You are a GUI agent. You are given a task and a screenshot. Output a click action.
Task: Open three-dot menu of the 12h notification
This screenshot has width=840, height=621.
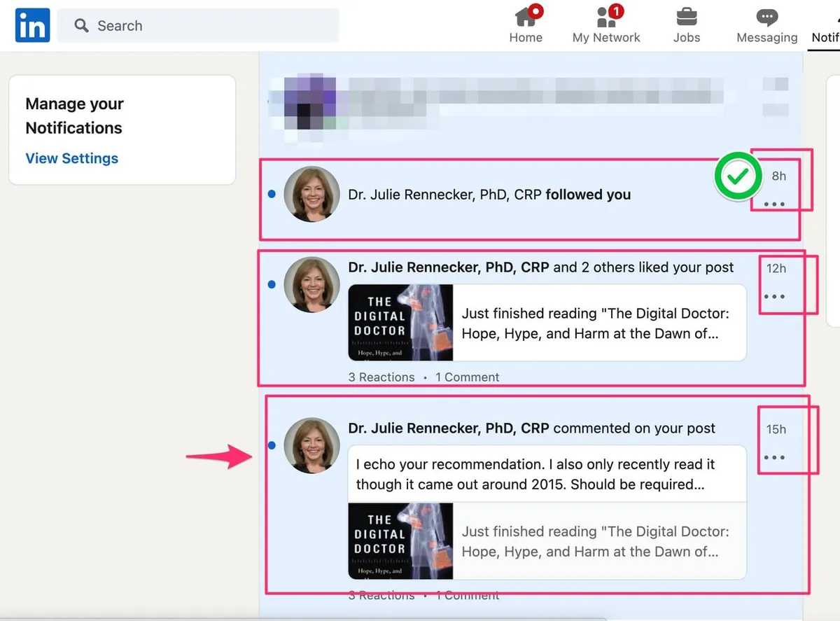tap(774, 297)
